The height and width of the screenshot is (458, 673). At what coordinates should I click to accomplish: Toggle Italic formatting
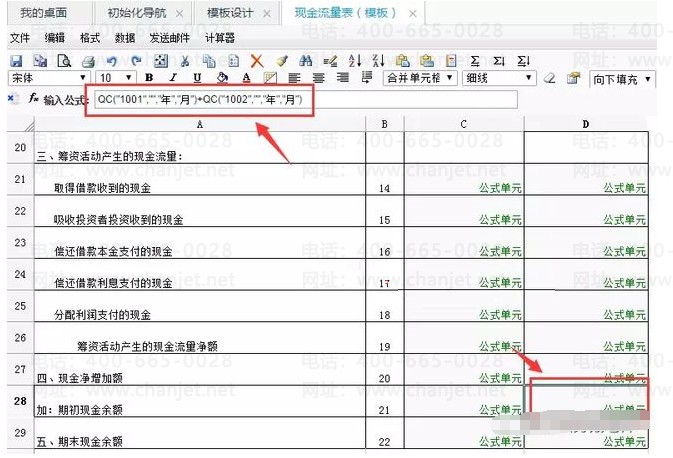click(x=173, y=78)
